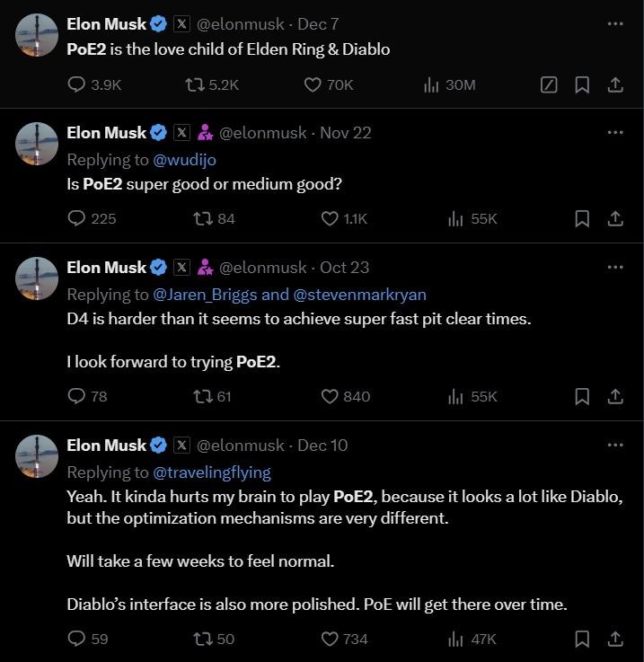Retweet the Nov 22 tweet with 84 reposts
Screen dimensions: 644x662
pos(203,218)
